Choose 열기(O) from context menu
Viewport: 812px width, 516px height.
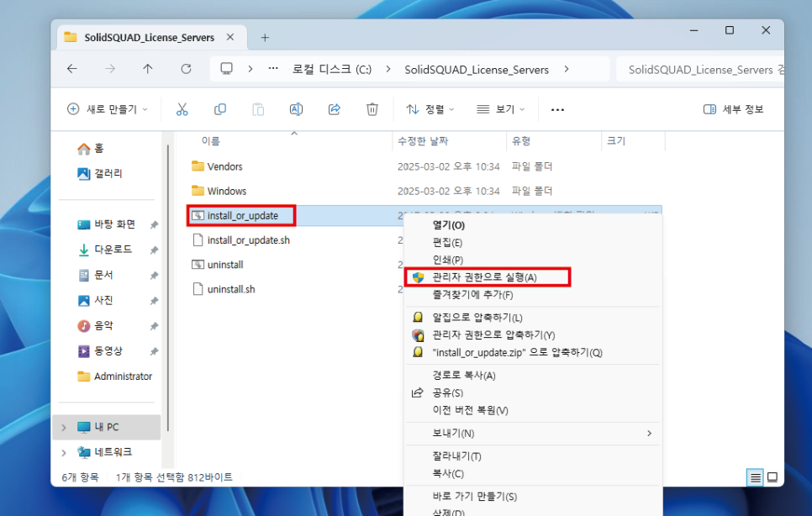click(532, 225)
